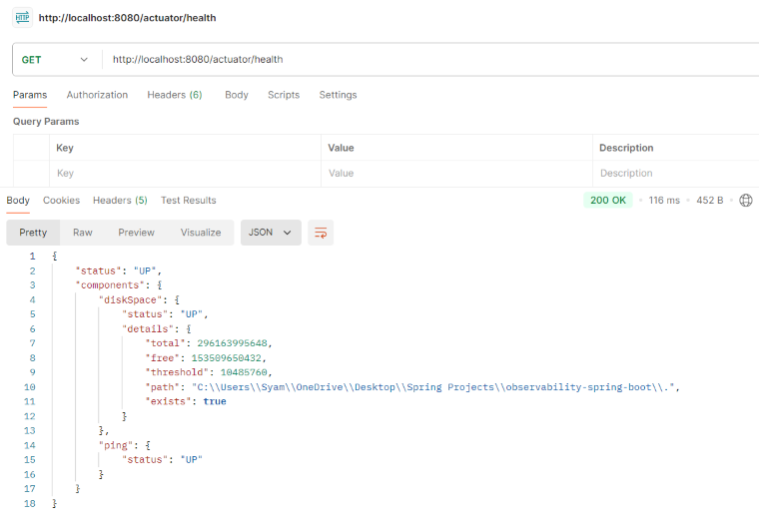Open the response Cookies tab
This screenshot has height=532, width=759.
[x=61, y=200]
